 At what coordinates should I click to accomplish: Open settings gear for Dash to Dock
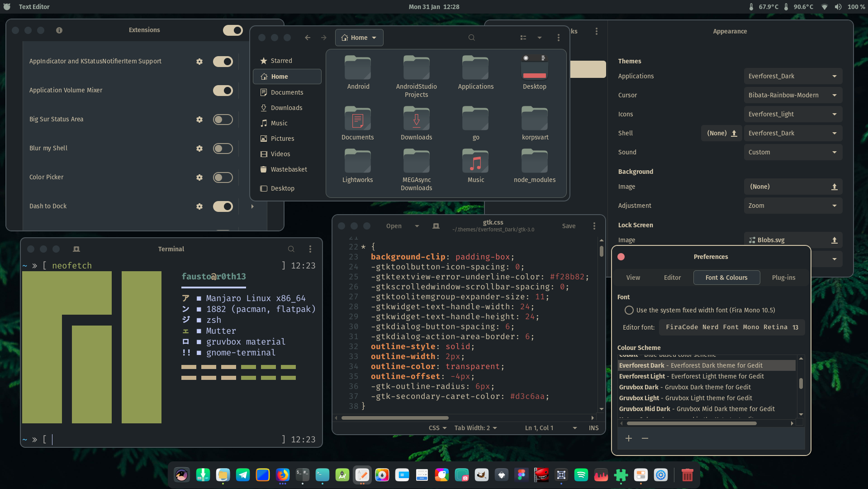(x=199, y=206)
